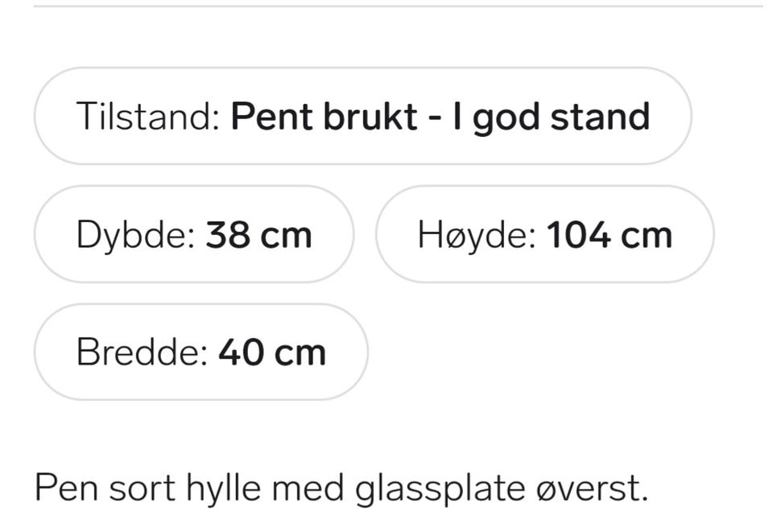Click the Tilstand condition pill
This screenshot has height=532, width=773.
tap(363, 116)
